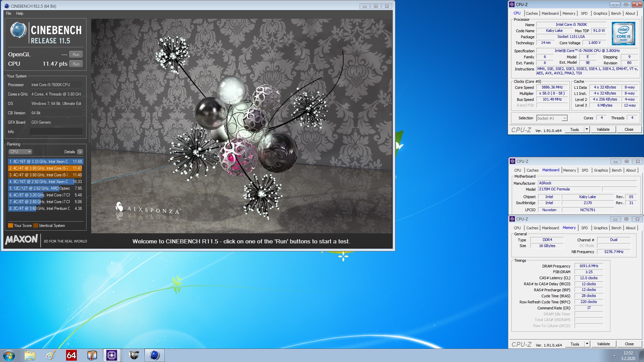The image size is (644, 362).
Task: Select ranking row 6 with score 5.48
Action: (x=45, y=195)
